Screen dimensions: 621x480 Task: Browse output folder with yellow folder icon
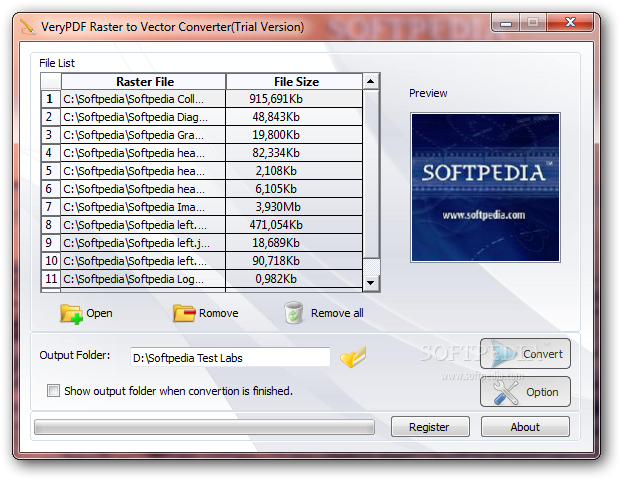point(353,357)
